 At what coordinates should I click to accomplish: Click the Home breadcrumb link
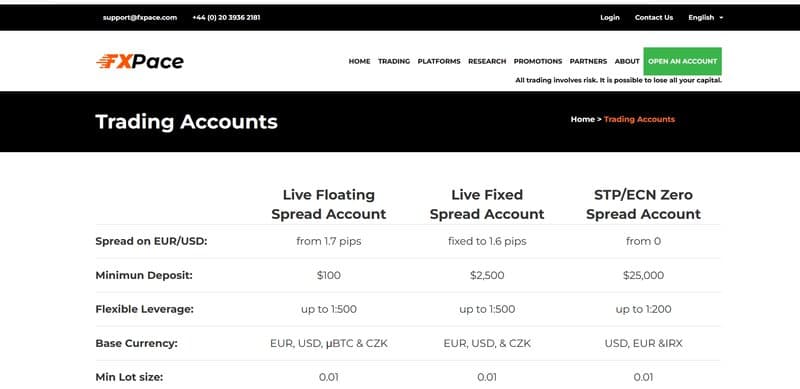(x=583, y=119)
